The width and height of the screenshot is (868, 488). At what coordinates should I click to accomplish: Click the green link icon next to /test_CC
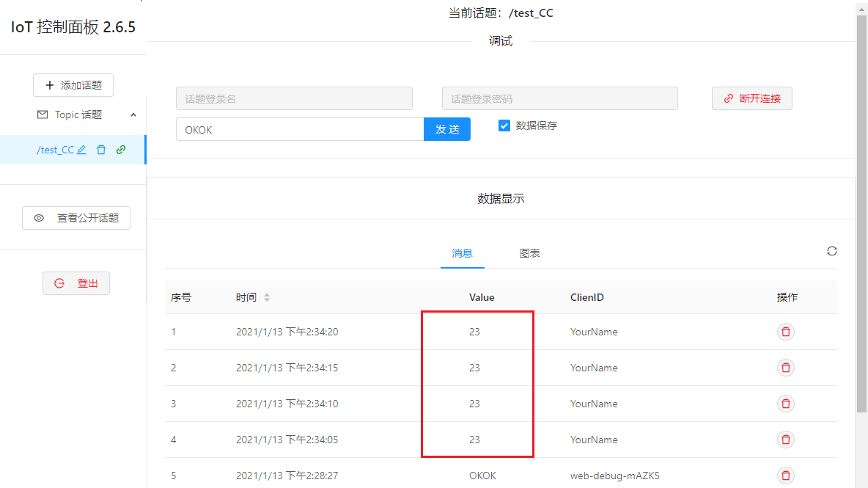(121, 150)
